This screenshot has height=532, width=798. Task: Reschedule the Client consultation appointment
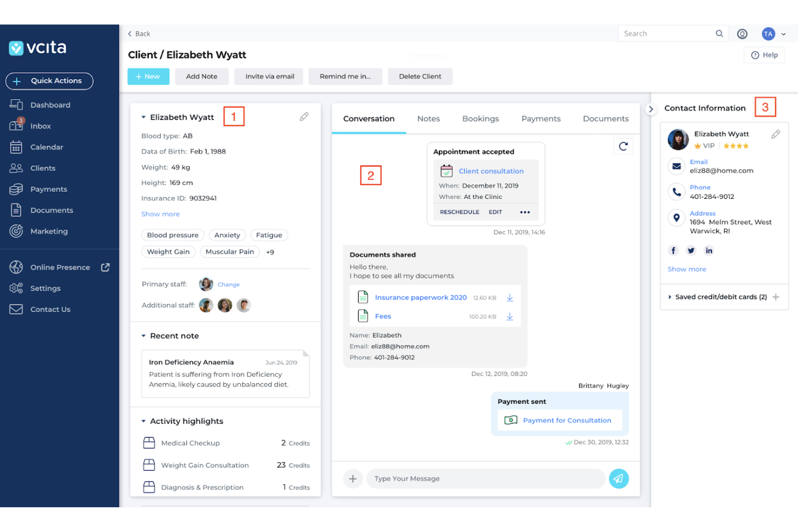click(x=459, y=212)
